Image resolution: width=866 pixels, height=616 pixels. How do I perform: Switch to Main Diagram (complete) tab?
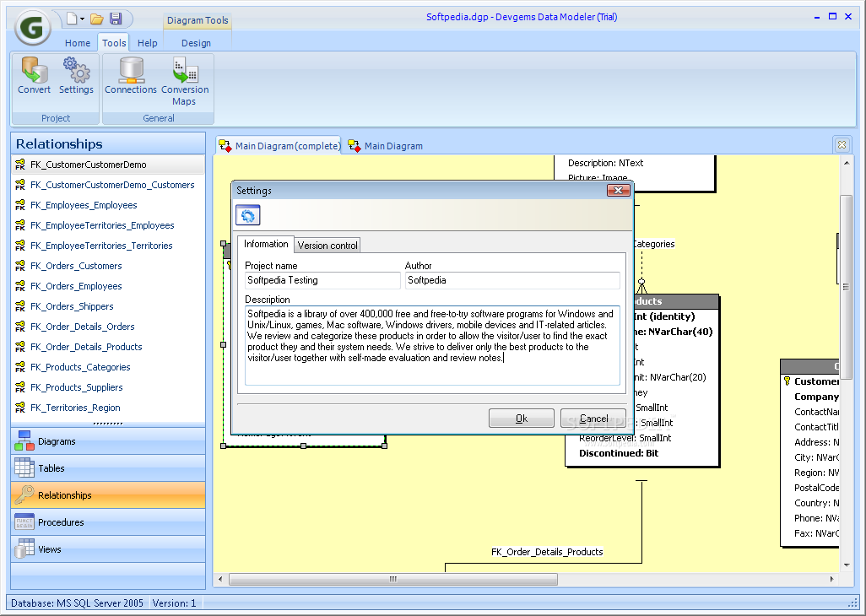[x=279, y=146]
